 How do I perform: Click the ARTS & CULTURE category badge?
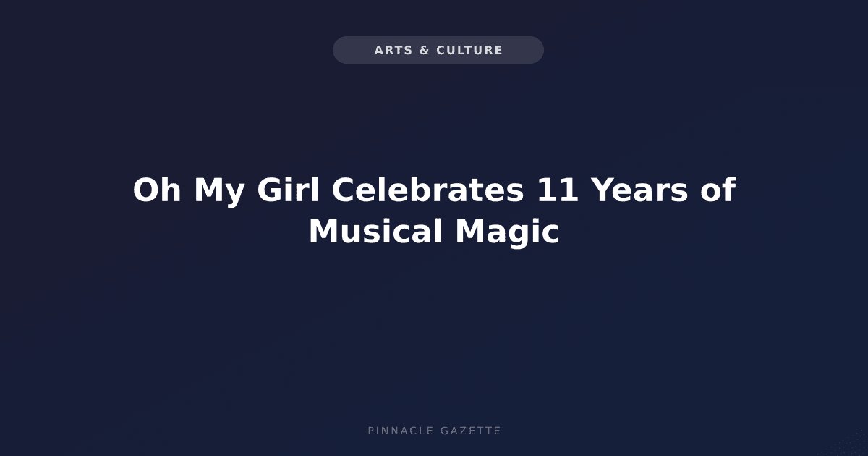coord(438,50)
